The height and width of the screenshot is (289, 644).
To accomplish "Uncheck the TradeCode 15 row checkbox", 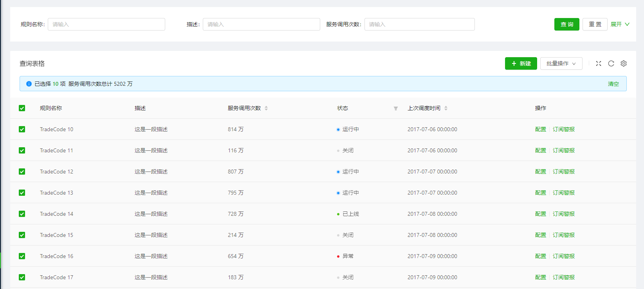I will click(x=22, y=235).
